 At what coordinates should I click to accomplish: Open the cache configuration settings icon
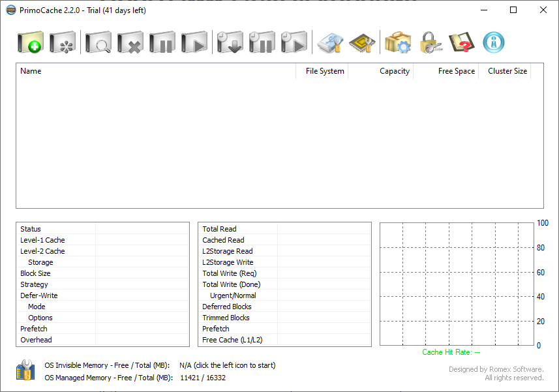coord(63,42)
